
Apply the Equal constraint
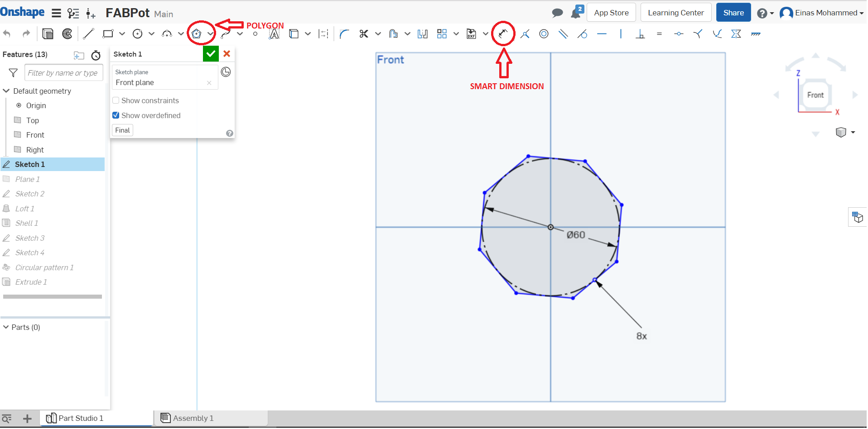click(x=659, y=33)
